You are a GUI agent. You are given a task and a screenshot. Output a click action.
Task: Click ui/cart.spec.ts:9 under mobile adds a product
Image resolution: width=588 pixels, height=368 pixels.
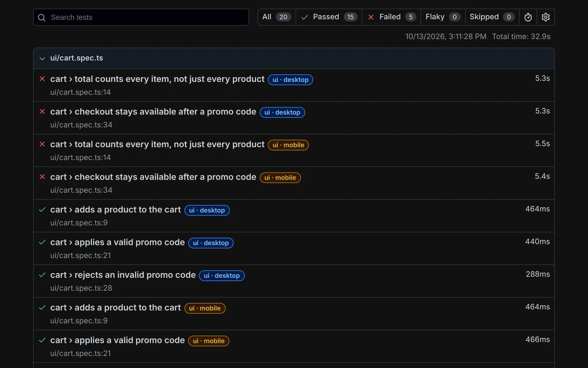pyautogui.click(x=79, y=321)
